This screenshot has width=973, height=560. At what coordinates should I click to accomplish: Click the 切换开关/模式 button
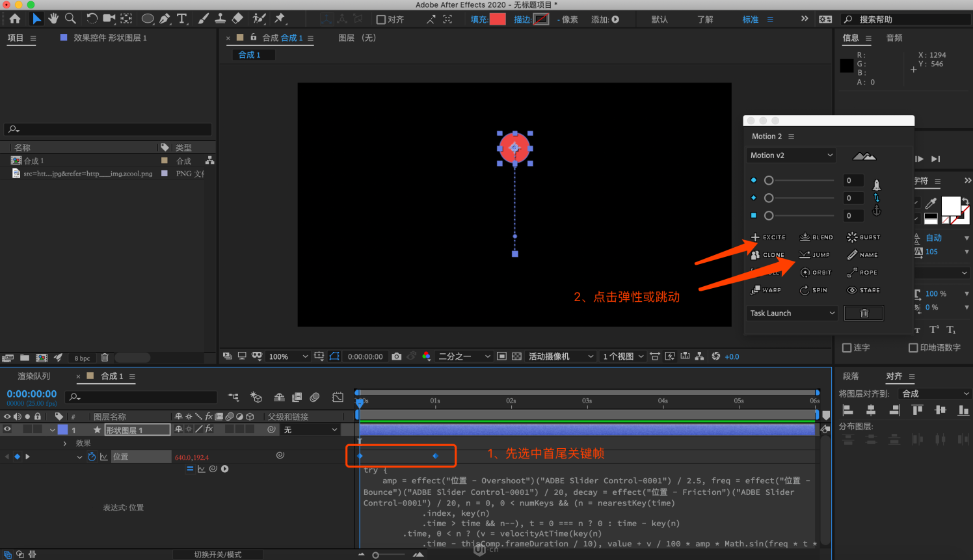218,555
